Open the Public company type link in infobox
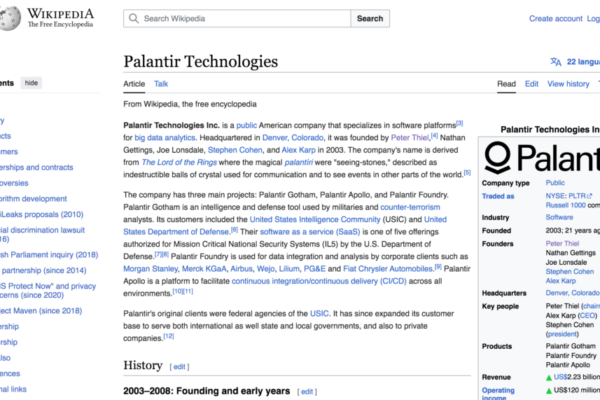Image resolution: width=600 pixels, height=400 pixels. (555, 183)
